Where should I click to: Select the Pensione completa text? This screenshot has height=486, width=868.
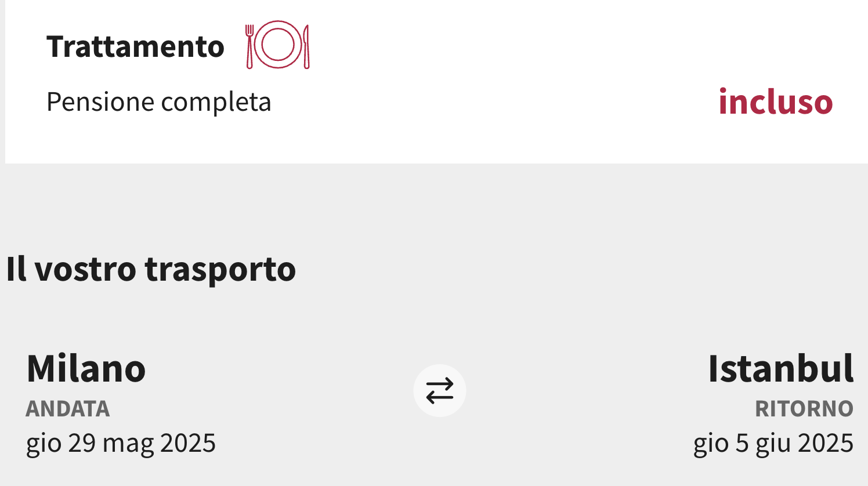pos(158,102)
